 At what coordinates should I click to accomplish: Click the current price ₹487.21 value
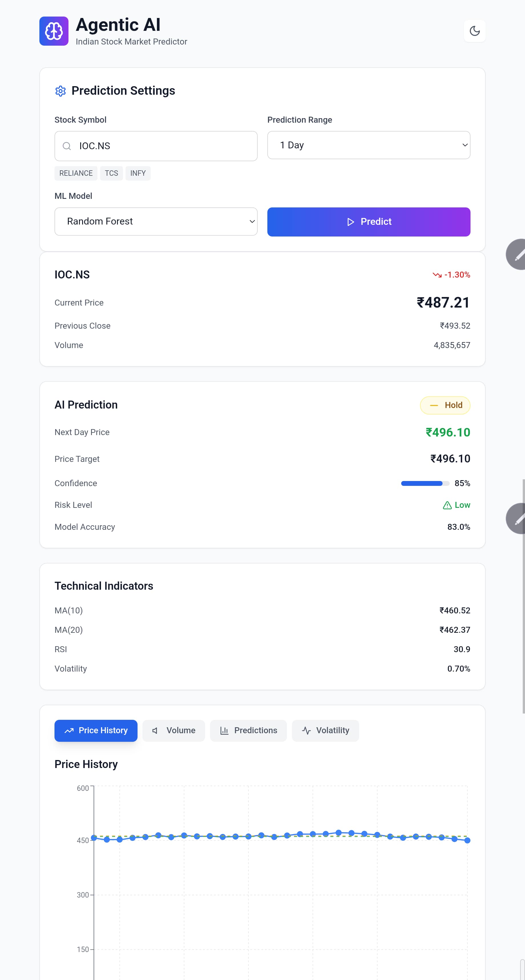tap(443, 303)
